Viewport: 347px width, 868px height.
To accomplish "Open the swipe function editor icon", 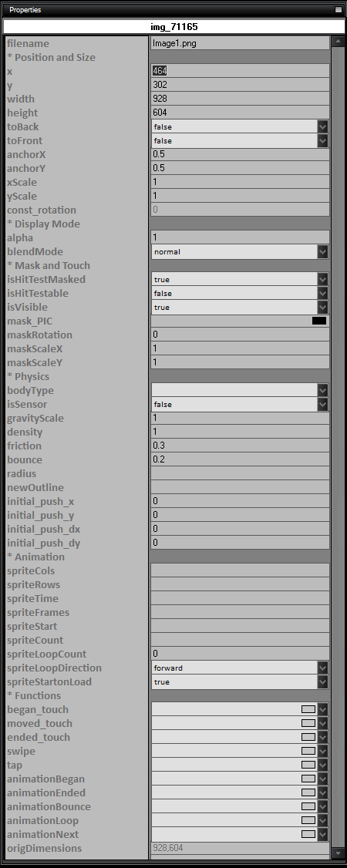I will [308, 751].
